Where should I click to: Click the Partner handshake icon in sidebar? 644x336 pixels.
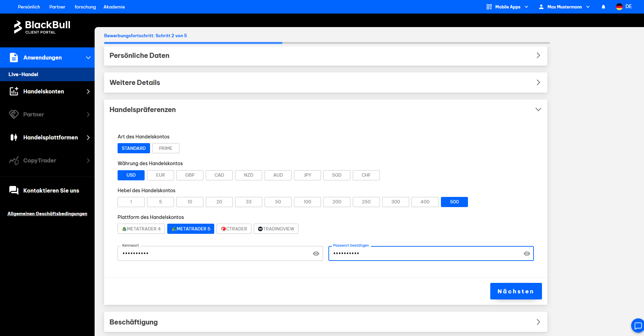[14, 114]
